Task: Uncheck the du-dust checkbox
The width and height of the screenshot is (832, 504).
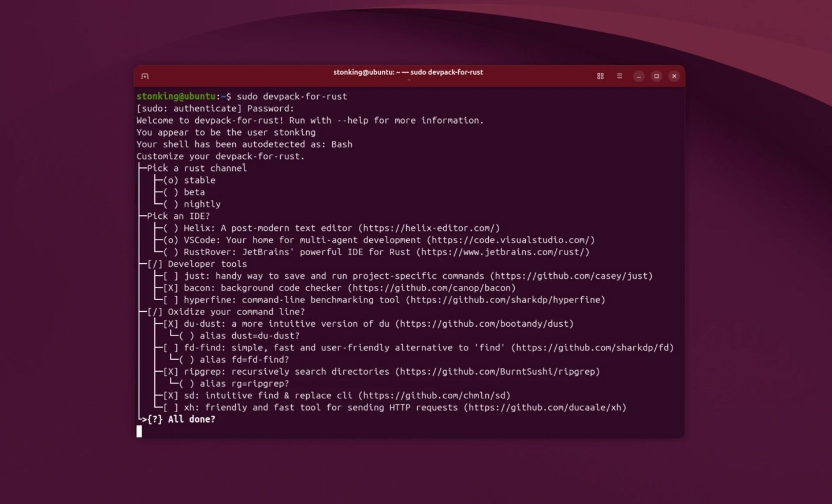Action: coord(170,324)
